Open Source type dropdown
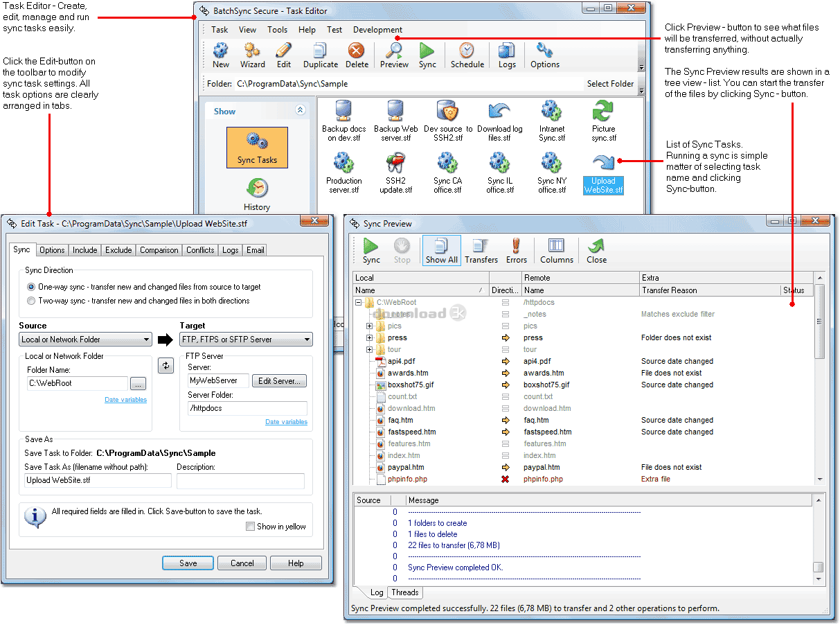Viewport: 840px width, 625px height. click(85, 340)
